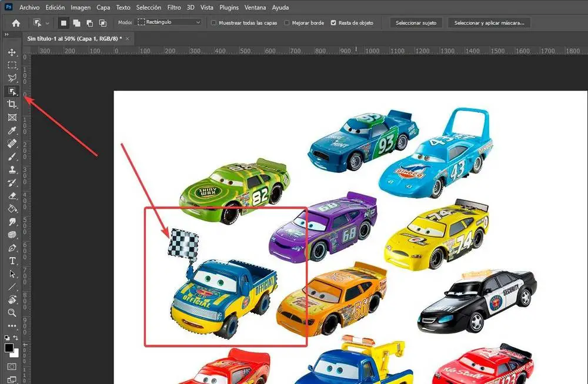
Task: Select the Type tool
Action: coord(12,261)
